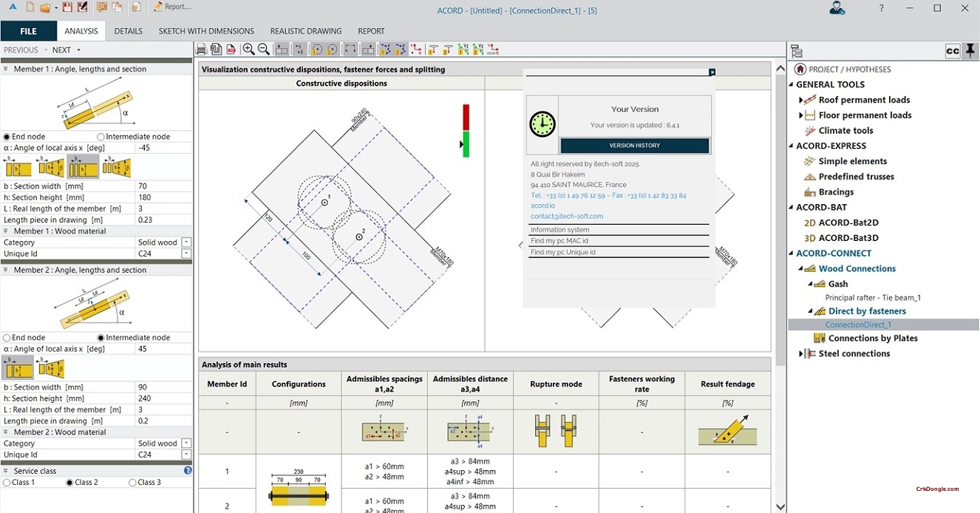Click the export to PDF toolbar icon
The width and height of the screenshot is (980, 513).
point(230,49)
